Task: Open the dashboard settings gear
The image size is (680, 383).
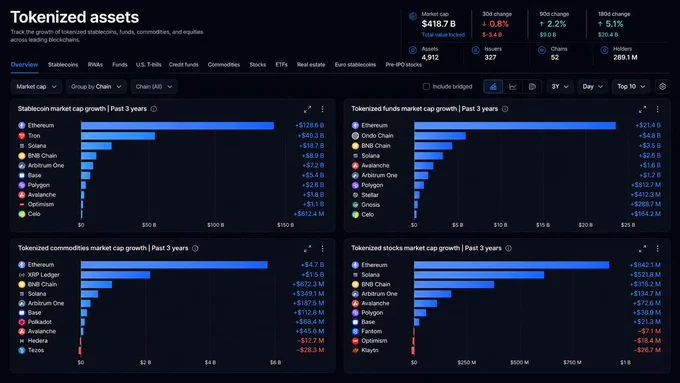Action: (x=662, y=87)
